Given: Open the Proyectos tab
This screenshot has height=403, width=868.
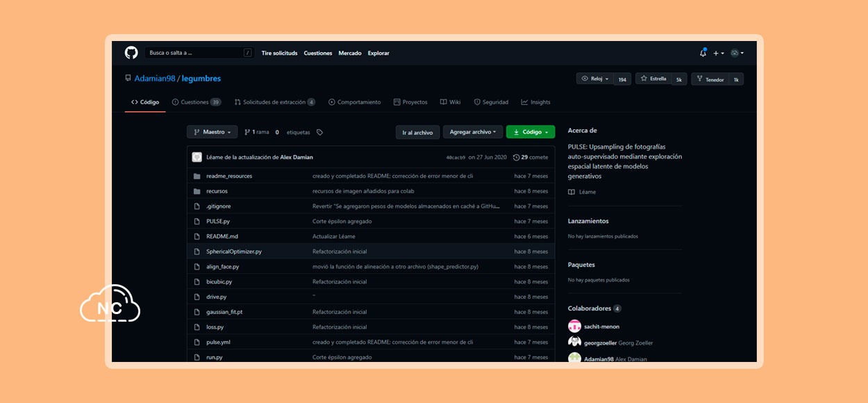Looking at the screenshot, I should pos(410,102).
